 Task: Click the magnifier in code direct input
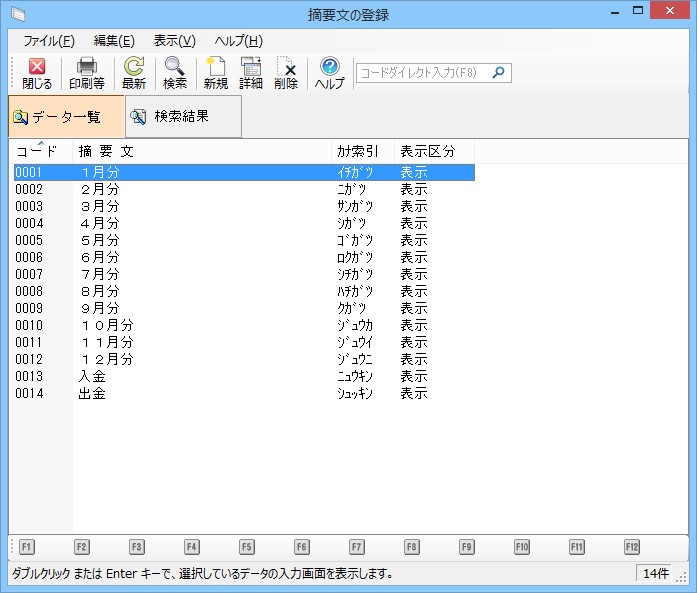(498, 73)
